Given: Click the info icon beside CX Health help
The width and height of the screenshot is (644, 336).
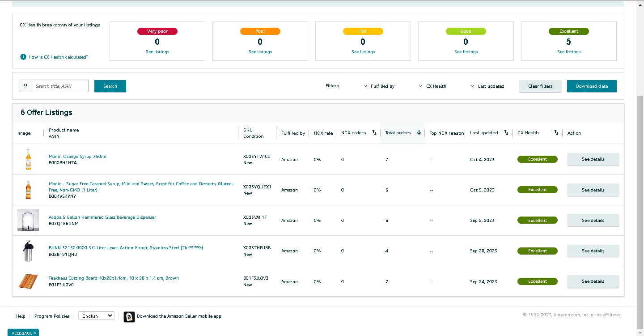Looking at the screenshot, I should pos(23,57).
